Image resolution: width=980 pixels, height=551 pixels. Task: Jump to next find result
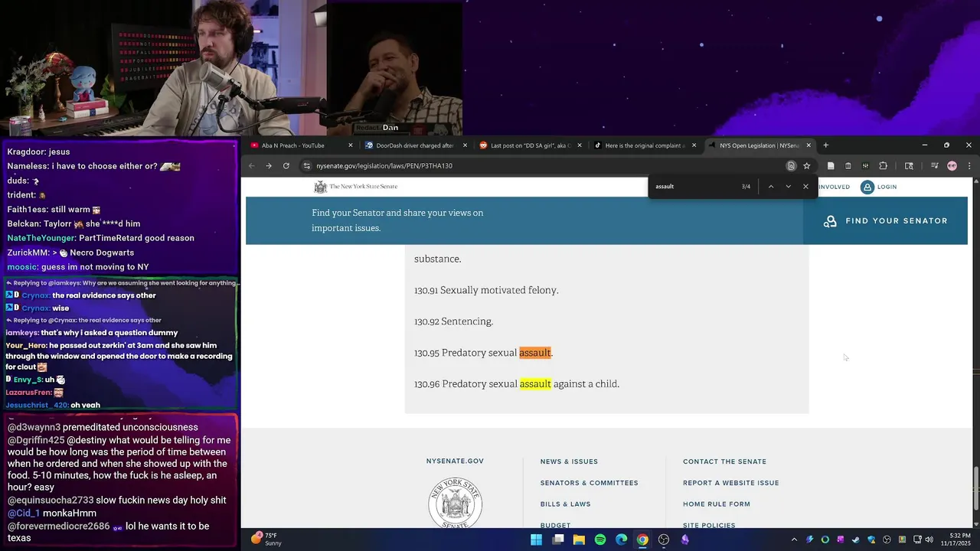coord(788,187)
